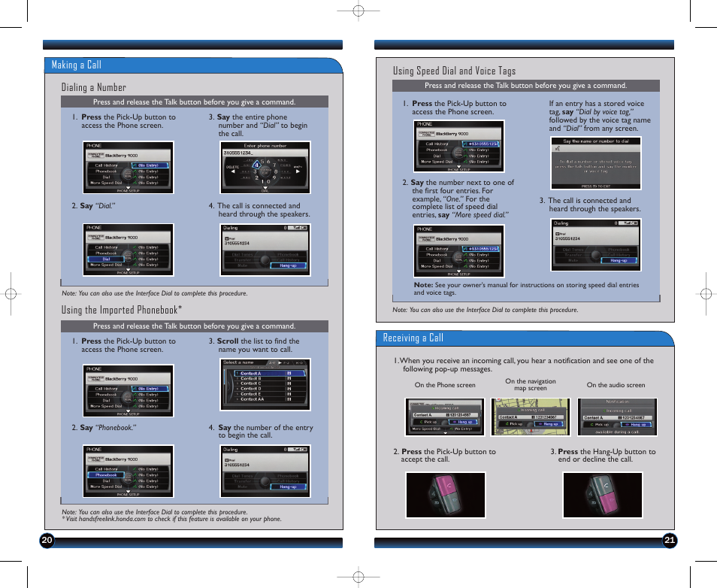The width and height of the screenshot is (717, 588).
Task: Click the "On the navigation map screen" caption
Action: coord(531,384)
